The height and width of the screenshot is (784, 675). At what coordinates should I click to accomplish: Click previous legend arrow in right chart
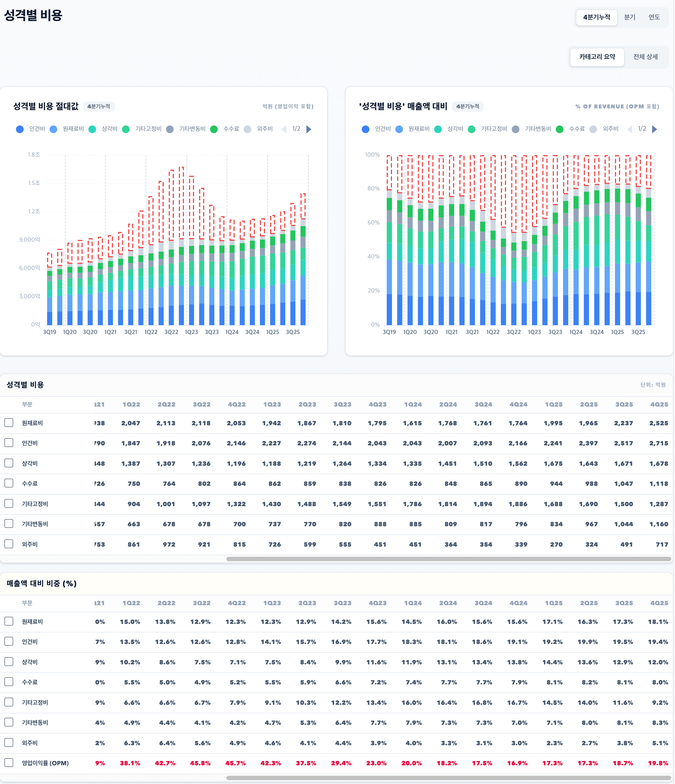[x=630, y=129]
